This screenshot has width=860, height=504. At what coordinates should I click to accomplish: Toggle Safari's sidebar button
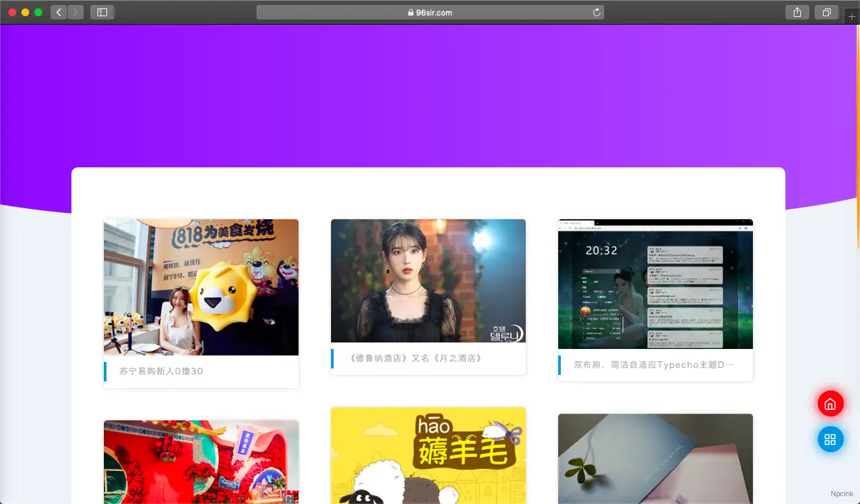click(x=103, y=12)
